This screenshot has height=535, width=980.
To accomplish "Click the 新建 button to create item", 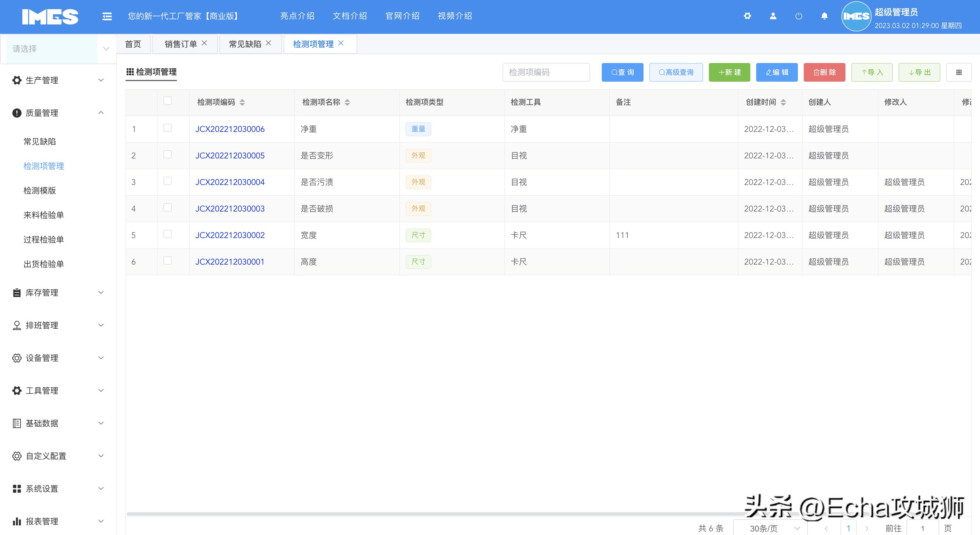I will click(x=729, y=72).
